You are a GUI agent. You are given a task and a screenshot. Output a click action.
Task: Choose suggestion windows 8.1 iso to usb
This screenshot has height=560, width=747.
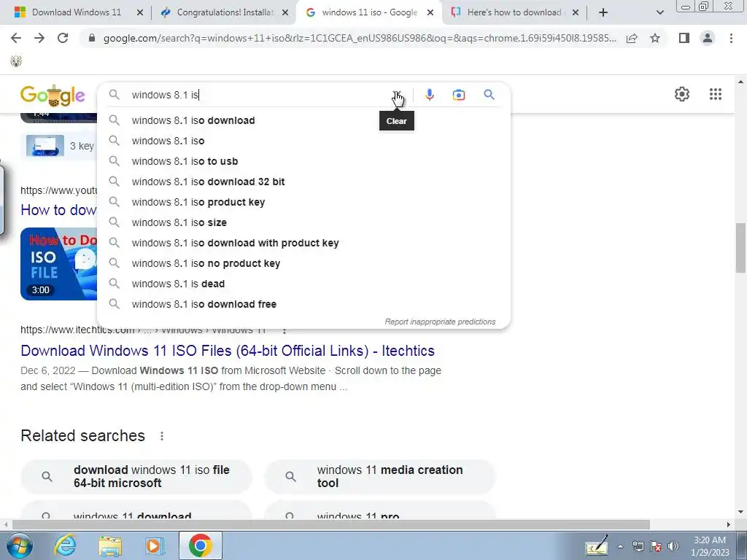pyautogui.click(x=303, y=161)
